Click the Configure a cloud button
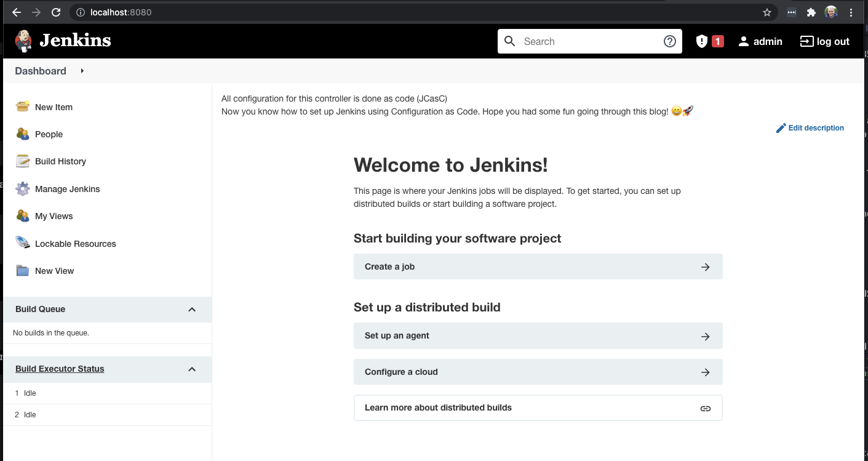Image resolution: width=868 pixels, height=461 pixels. (x=538, y=372)
